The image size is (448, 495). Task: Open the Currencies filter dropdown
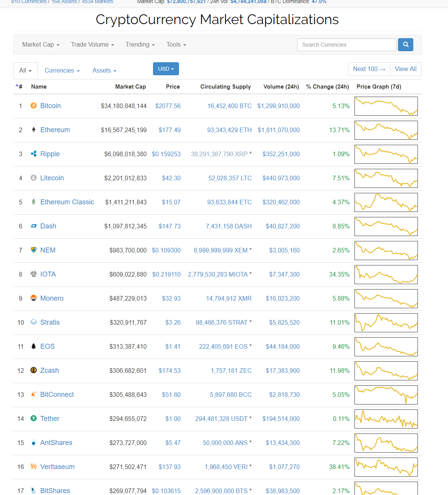(x=62, y=71)
